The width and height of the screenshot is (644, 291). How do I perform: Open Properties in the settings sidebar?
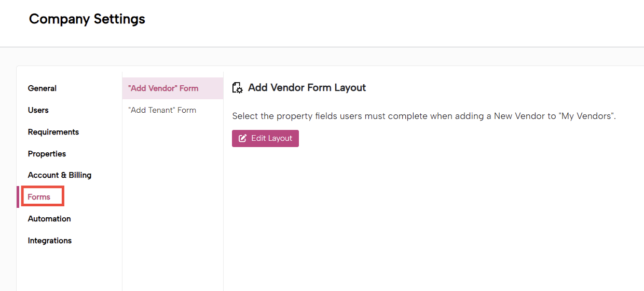47,154
